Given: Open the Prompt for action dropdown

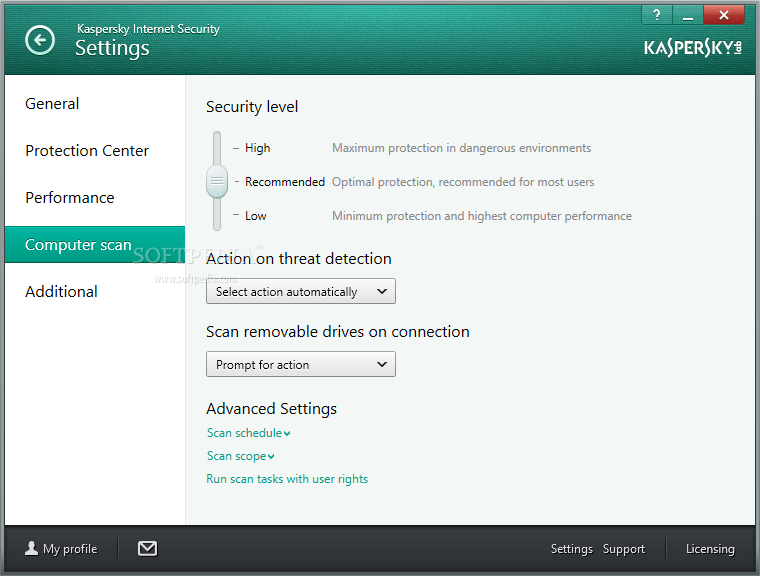Looking at the screenshot, I should tap(301, 365).
